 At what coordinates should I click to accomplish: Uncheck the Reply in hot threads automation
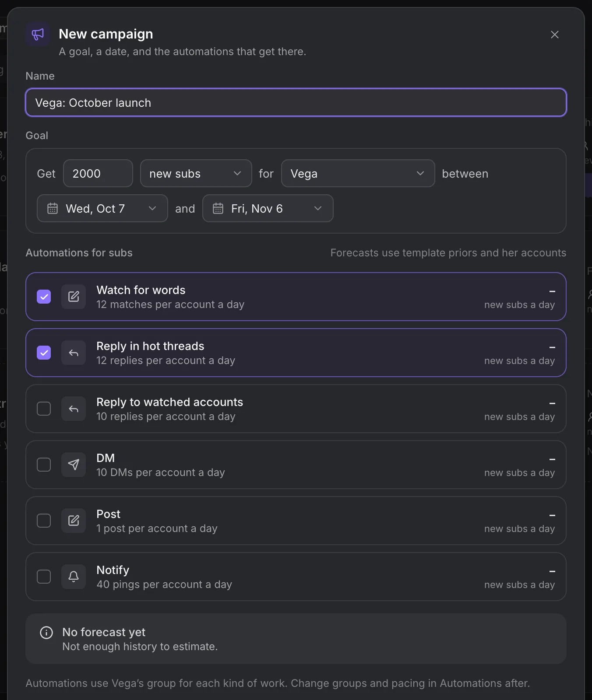point(44,353)
